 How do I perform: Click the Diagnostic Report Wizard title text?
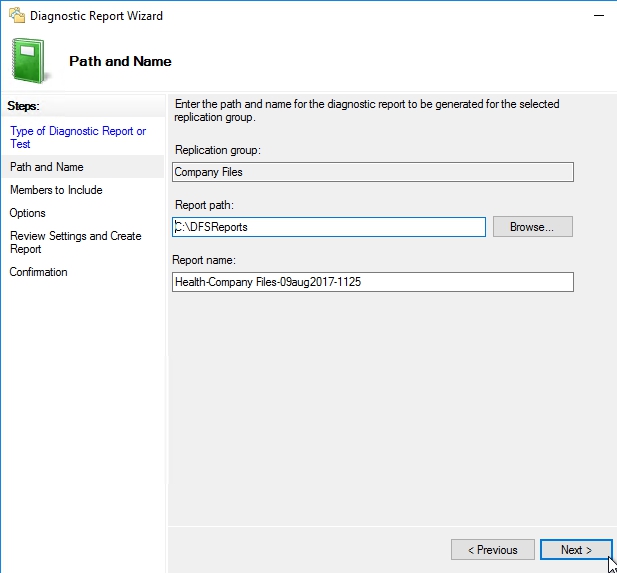click(96, 16)
